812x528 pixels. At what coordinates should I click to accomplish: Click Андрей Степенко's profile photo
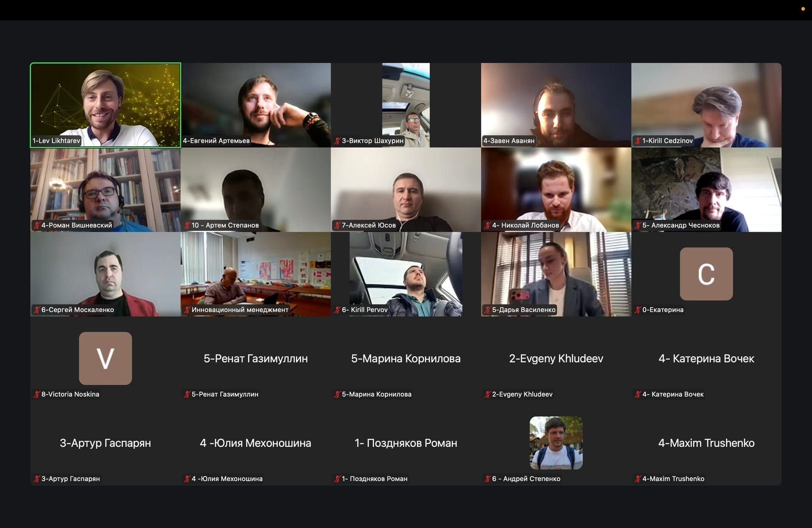click(556, 443)
